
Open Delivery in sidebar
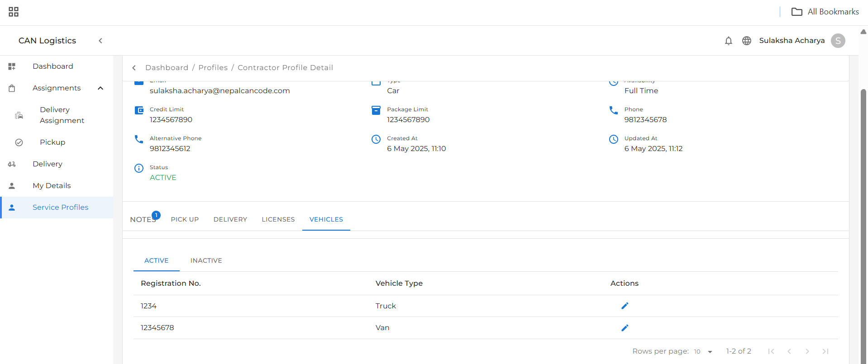(x=48, y=164)
